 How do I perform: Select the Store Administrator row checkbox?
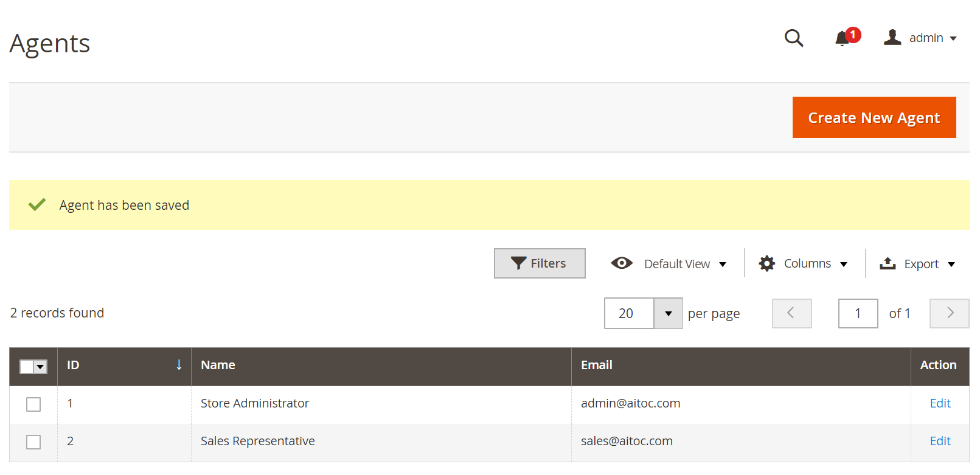coord(33,404)
